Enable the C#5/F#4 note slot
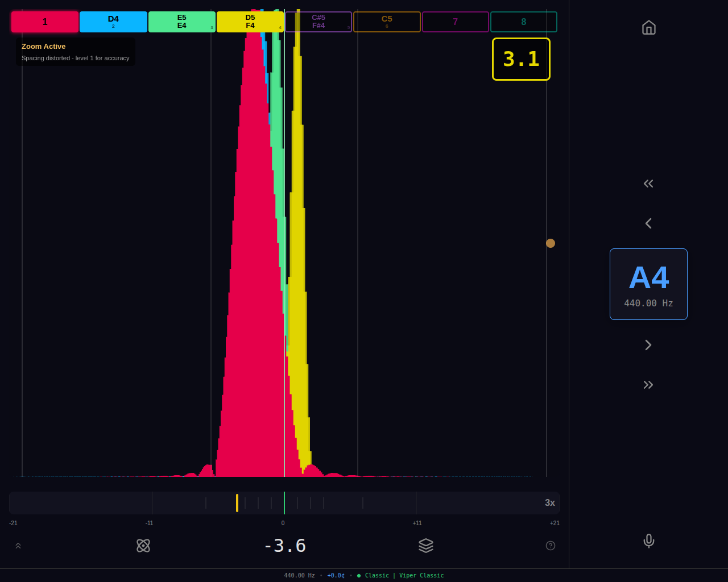 (x=318, y=22)
